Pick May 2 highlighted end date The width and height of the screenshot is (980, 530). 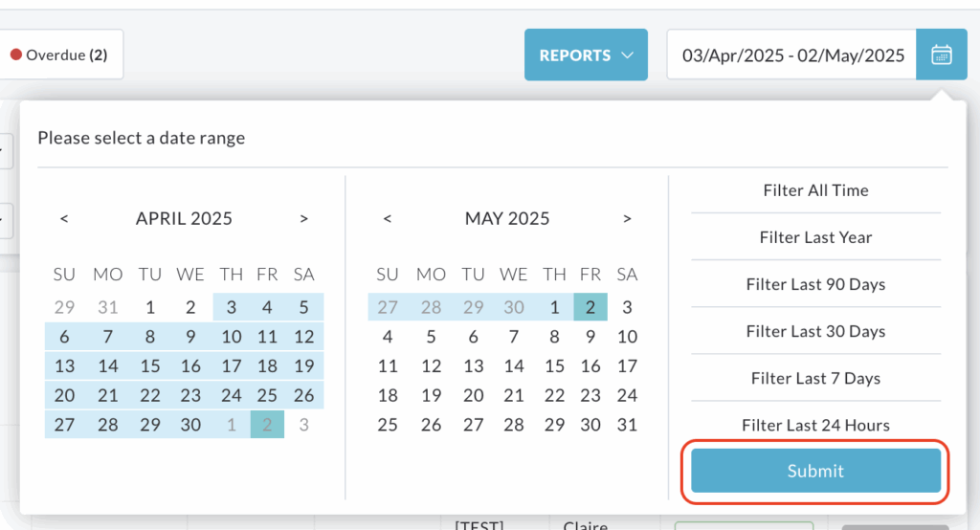coord(590,307)
